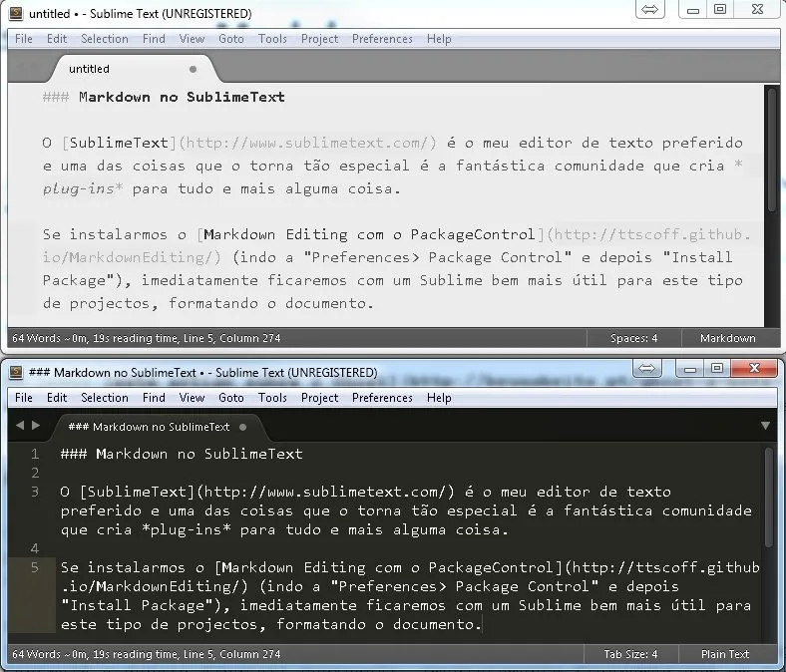Click the italic 'plug-ins' word in top editor
The width and height of the screenshot is (786, 672).
pos(79,188)
